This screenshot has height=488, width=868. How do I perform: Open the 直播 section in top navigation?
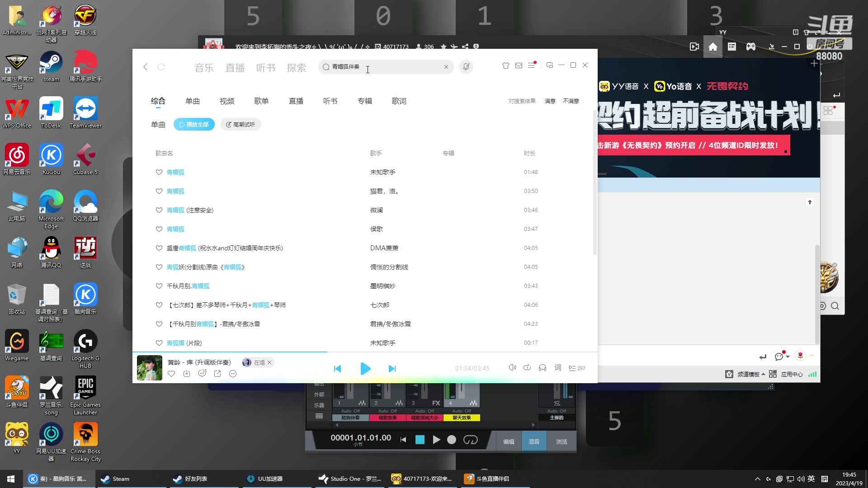(235, 67)
